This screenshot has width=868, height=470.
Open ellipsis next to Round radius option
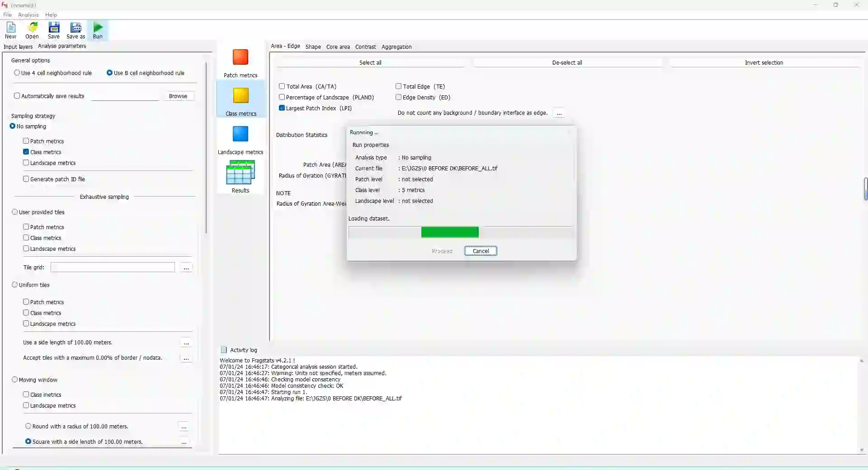click(x=184, y=427)
